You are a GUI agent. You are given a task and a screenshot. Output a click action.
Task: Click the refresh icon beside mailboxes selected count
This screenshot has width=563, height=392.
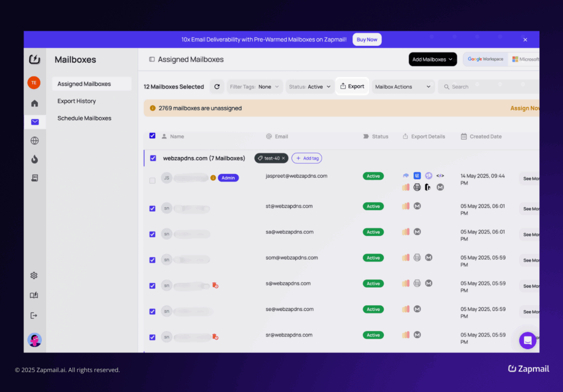218,86
